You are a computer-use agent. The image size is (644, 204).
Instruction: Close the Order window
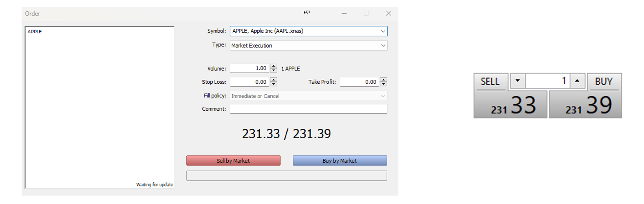(388, 13)
